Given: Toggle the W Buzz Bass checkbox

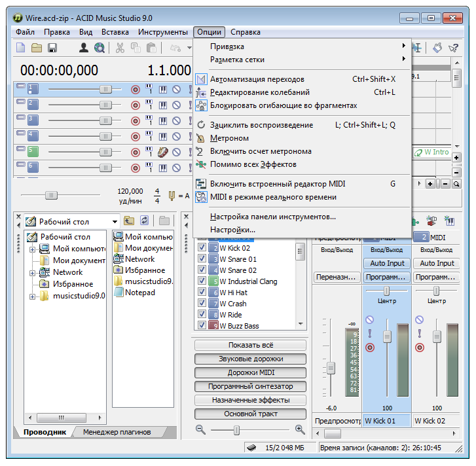Looking at the screenshot, I should point(202,325).
